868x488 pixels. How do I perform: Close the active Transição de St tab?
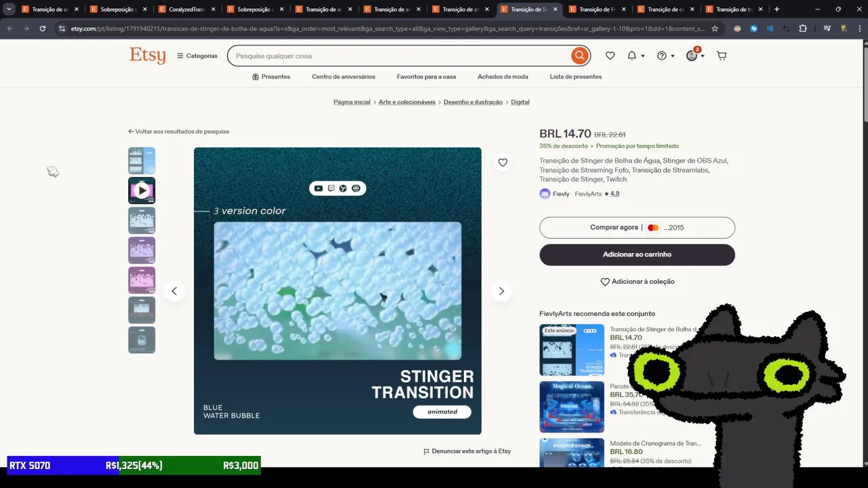[555, 9]
